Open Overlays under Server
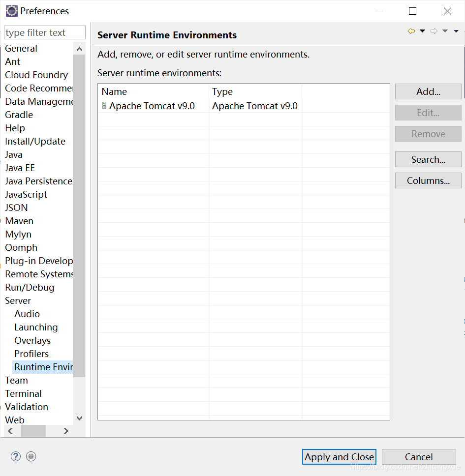 pyautogui.click(x=32, y=341)
